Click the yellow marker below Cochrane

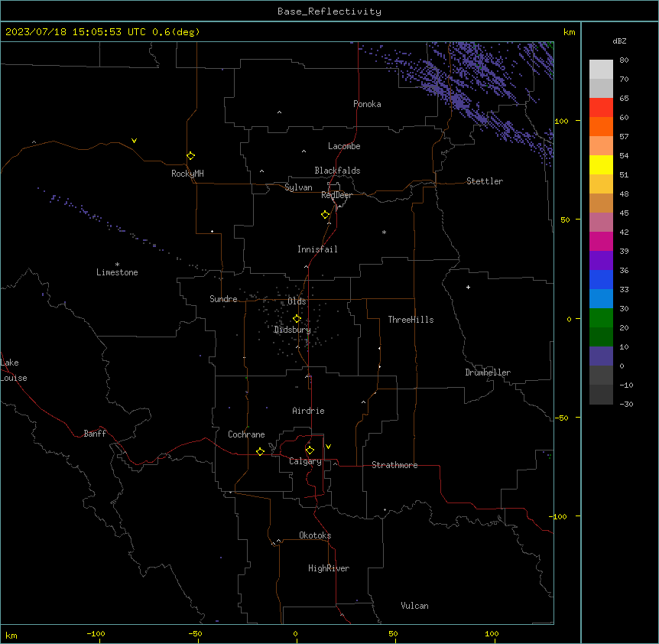pyautogui.click(x=260, y=451)
